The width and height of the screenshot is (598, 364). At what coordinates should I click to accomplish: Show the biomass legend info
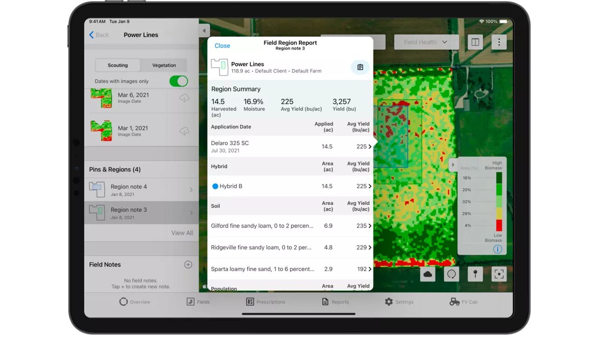(x=497, y=249)
